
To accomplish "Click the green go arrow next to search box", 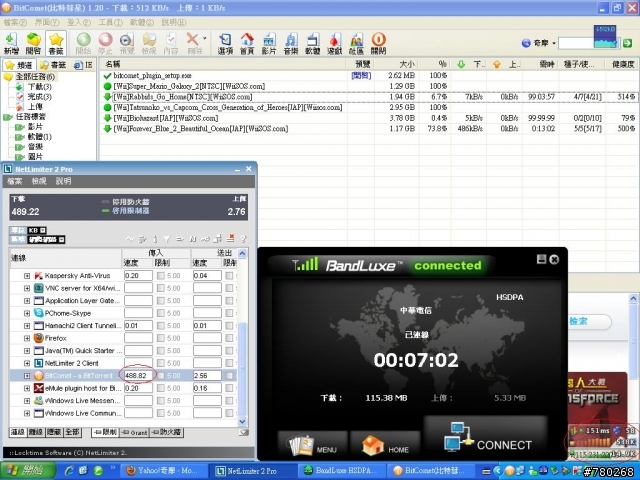I will coord(628,43).
